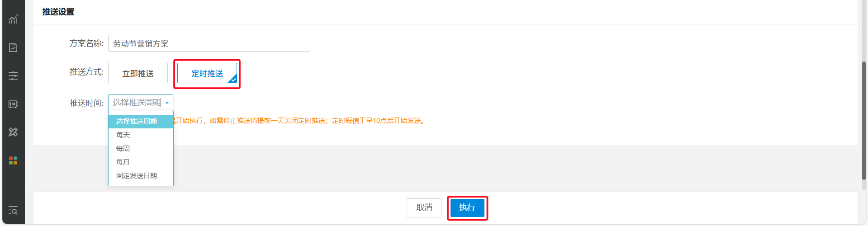868x226 pixels.
Task: Open the colorful apps grid icon
Action: (13, 160)
